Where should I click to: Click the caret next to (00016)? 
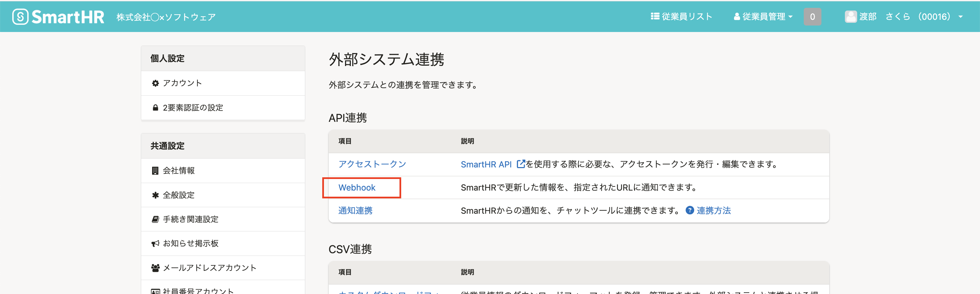(x=960, y=17)
